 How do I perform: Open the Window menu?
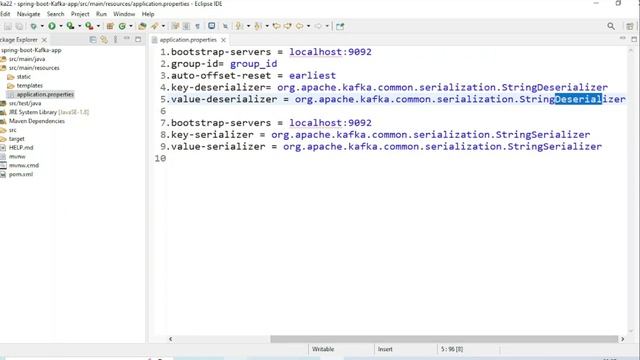pos(124,14)
